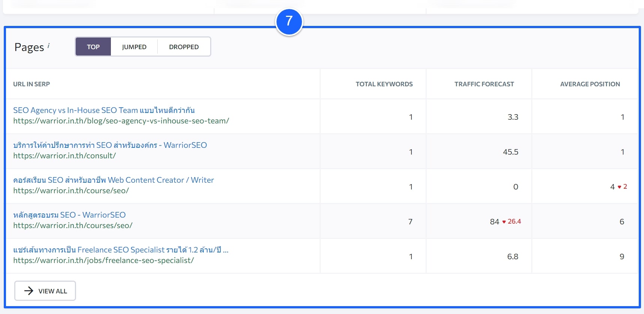Switch to the DROPPED tab

pos(184,47)
